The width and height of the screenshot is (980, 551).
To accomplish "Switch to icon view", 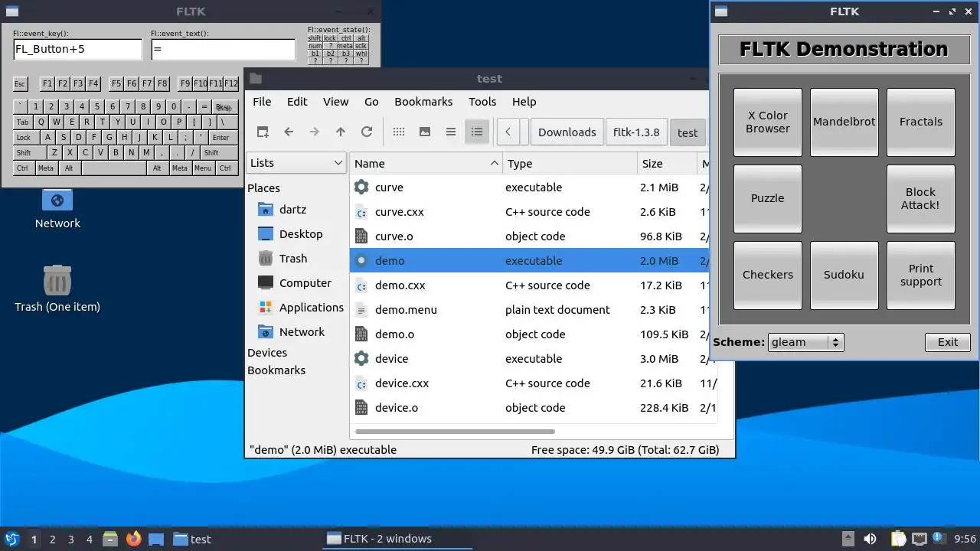I will (399, 132).
